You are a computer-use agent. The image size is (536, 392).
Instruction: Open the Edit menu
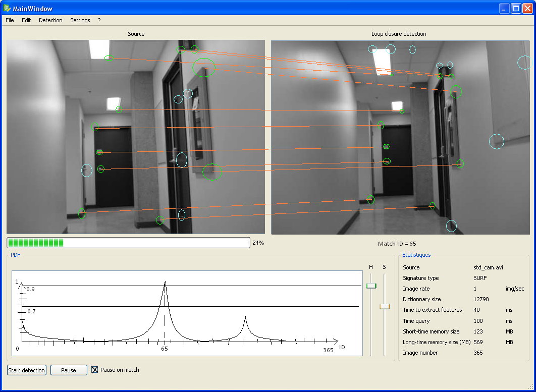point(26,20)
